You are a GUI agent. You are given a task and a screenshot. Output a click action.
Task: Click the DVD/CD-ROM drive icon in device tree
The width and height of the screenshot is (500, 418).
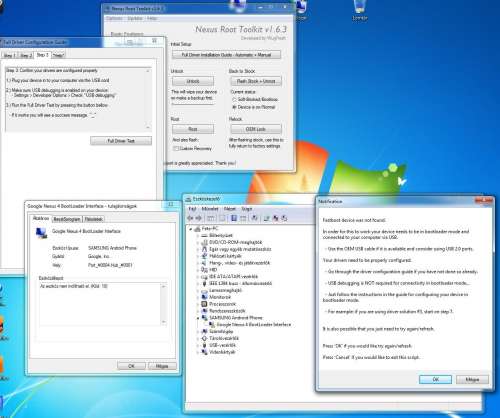[205, 242]
